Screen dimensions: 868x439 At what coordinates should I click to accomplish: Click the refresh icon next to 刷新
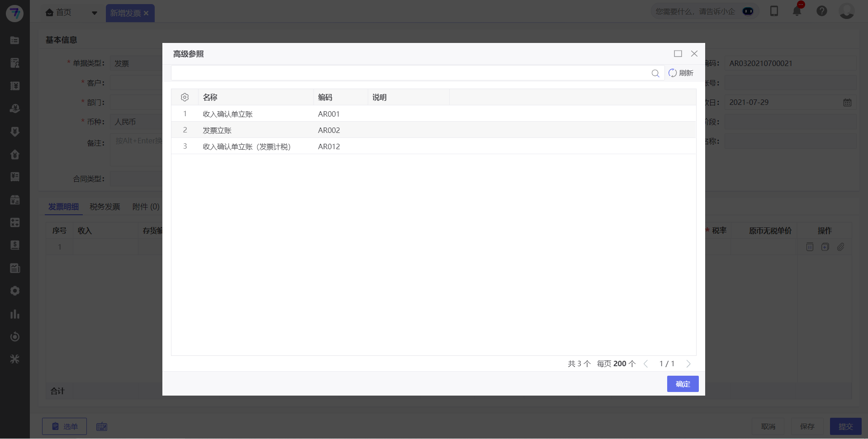click(673, 73)
